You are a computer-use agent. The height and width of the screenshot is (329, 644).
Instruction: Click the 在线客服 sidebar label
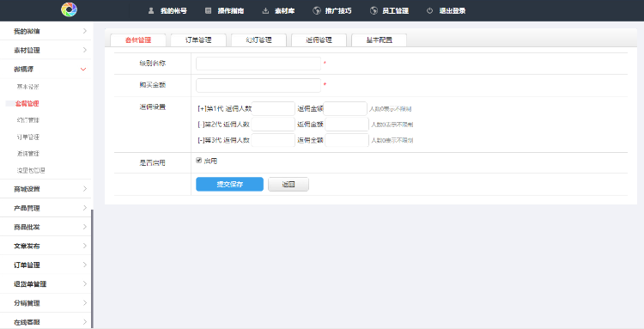[27, 322]
